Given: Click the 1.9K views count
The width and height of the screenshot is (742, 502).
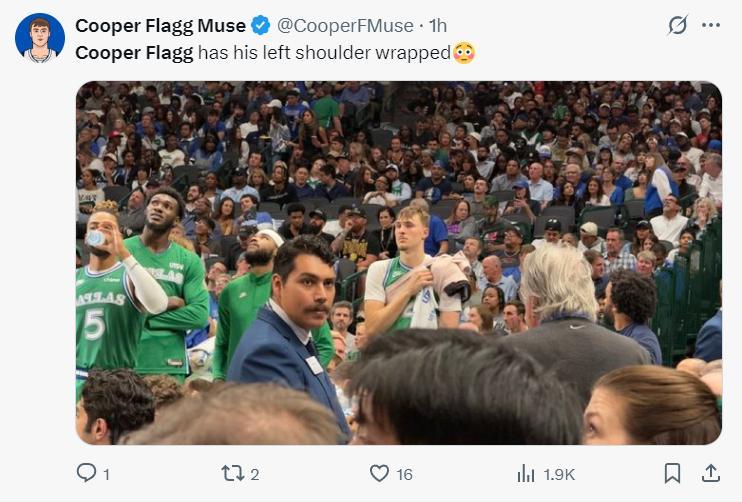Looking at the screenshot, I should 558,474.
